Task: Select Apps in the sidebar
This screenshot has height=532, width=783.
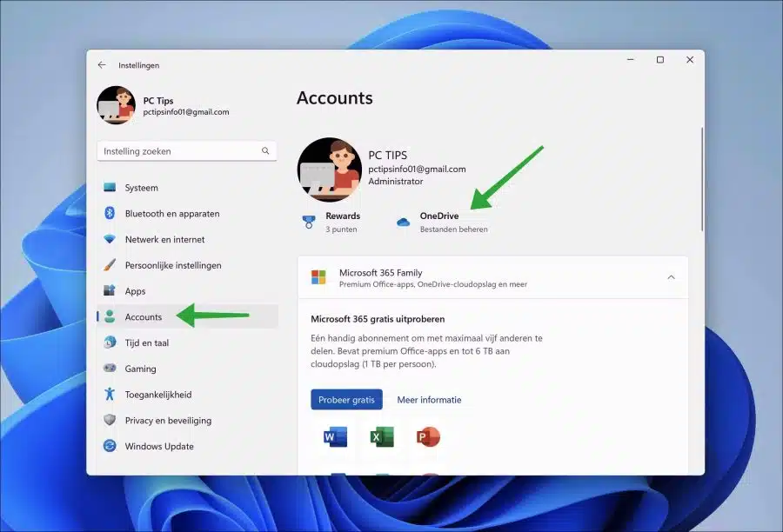Action: tap(187, 290)
